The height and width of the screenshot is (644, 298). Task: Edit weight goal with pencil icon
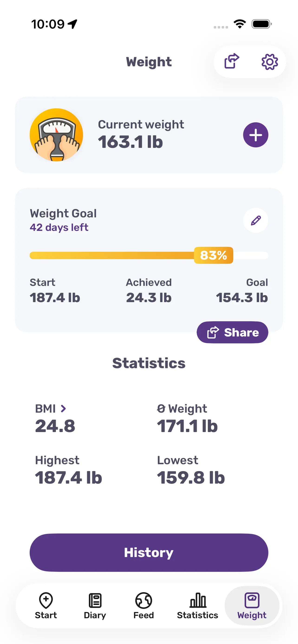pos(256,220)
